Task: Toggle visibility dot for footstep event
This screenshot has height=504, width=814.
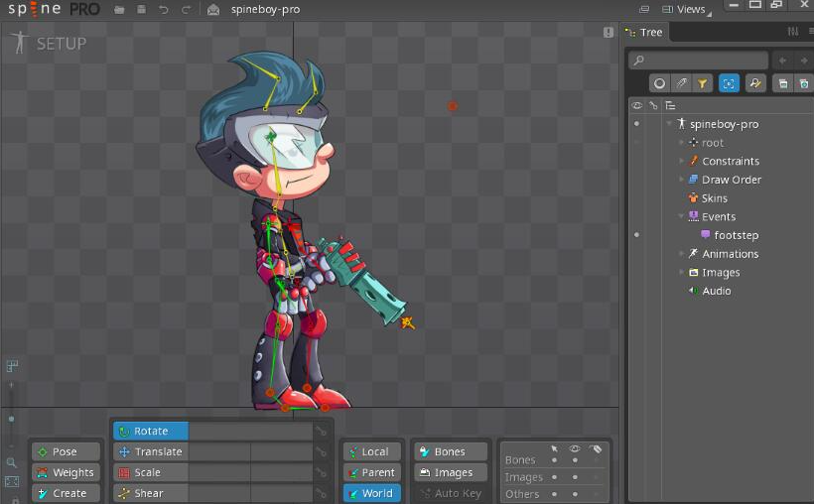Action: (x=636, y=235)
